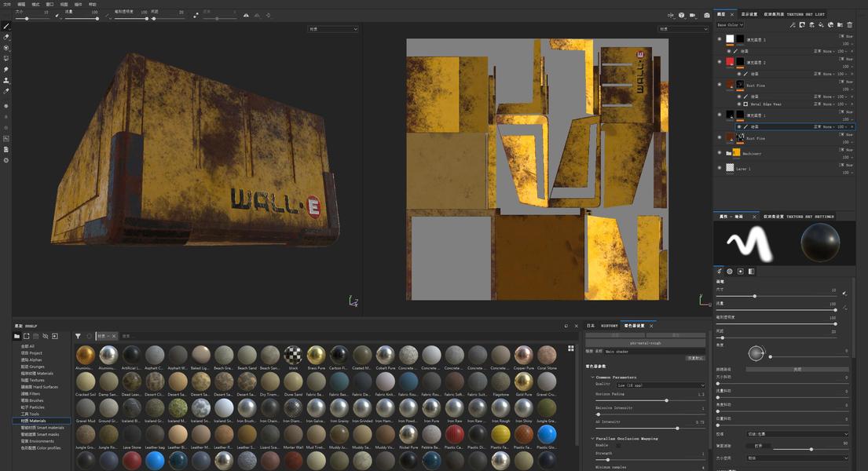Open the 切线|包裹 alignment dropdown

(797, 434)
